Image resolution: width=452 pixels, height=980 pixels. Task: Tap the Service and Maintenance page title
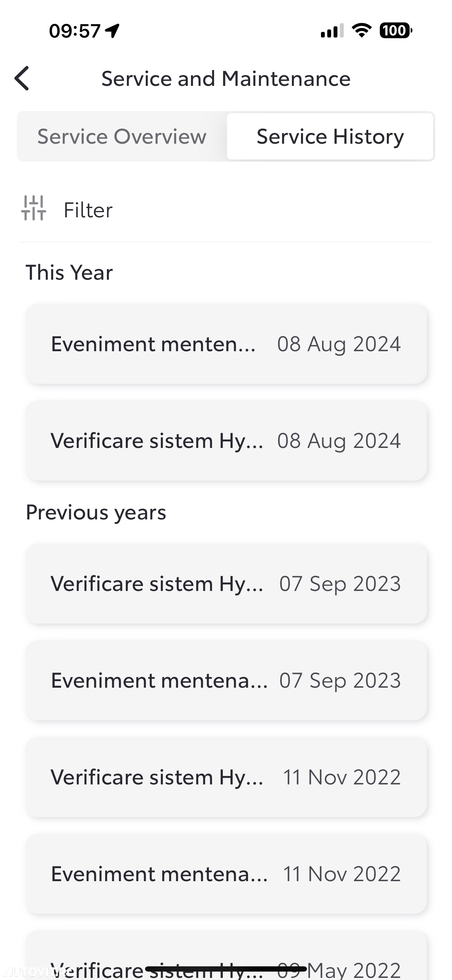pyautogui.click(x=226, y=79)
